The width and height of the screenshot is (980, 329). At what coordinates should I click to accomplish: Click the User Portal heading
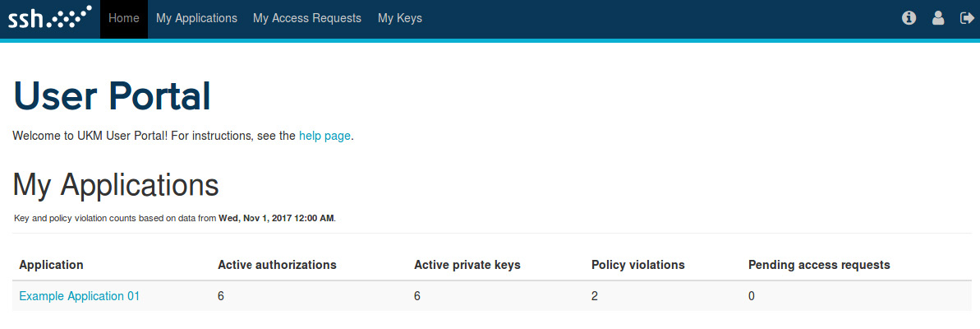click(112, 97)
